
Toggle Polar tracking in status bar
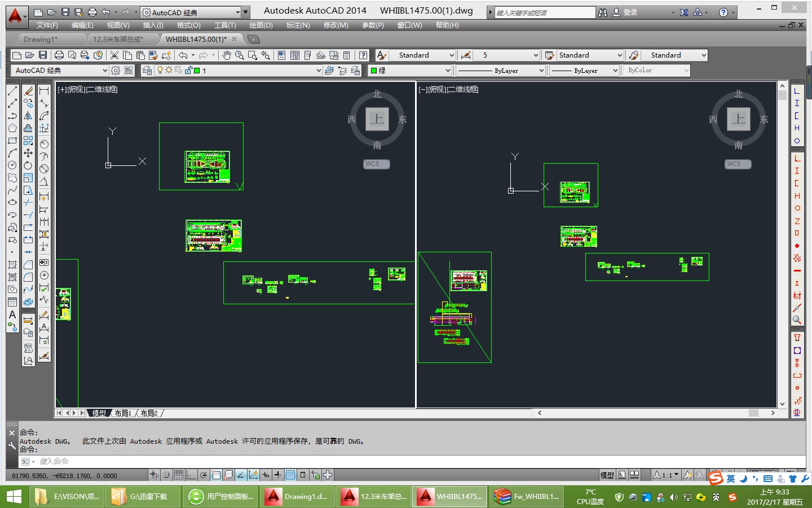click(x=204, y=475)
